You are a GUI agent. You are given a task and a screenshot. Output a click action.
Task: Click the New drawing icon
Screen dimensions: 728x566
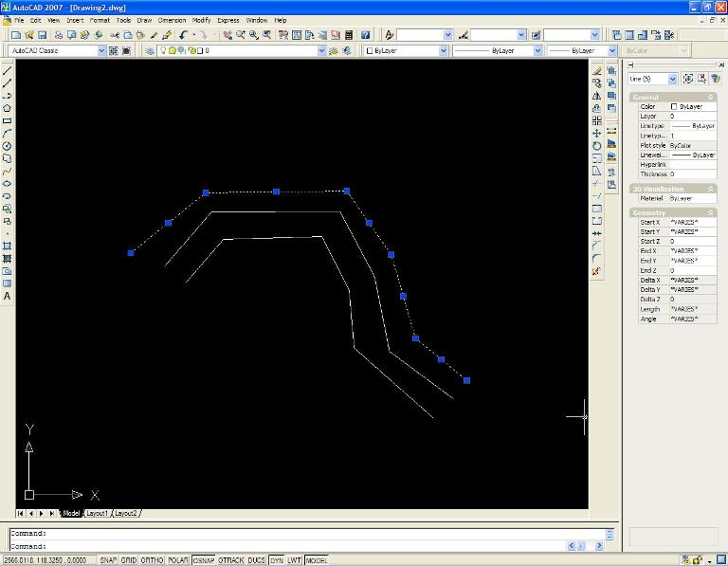(x=16, y=35)
